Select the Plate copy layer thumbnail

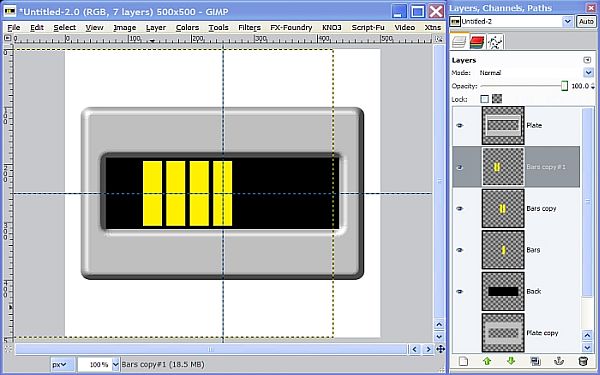(x=503, y=333)
